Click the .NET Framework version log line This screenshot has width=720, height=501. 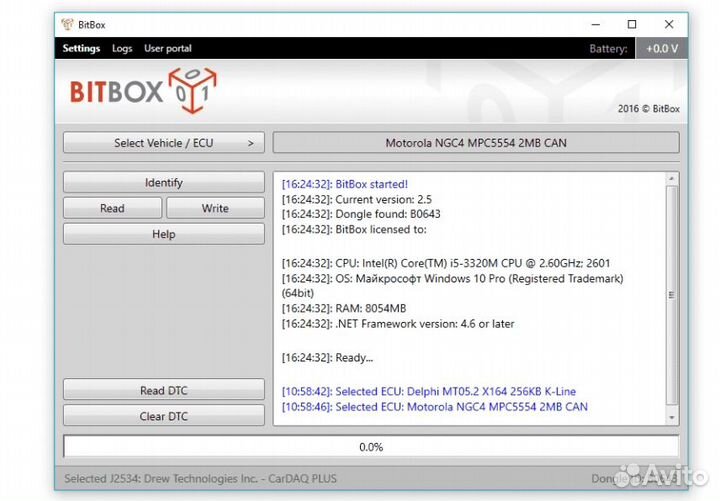tap(398, 324)
